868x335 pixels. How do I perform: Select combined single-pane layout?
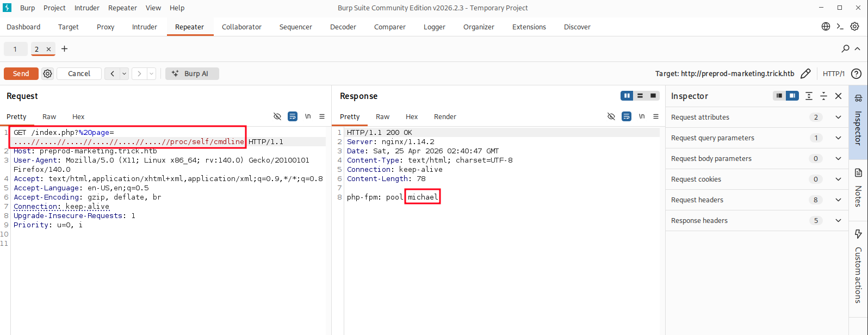pyautogui.click(x=653, y=96)
